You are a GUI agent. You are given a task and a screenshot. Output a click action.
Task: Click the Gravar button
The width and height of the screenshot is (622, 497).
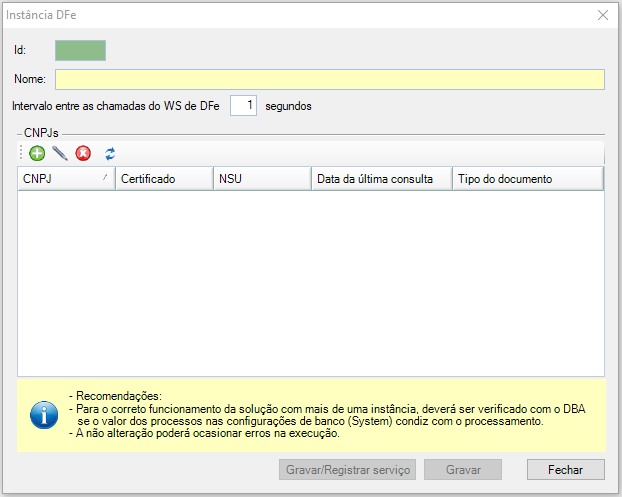pos(463,470)
